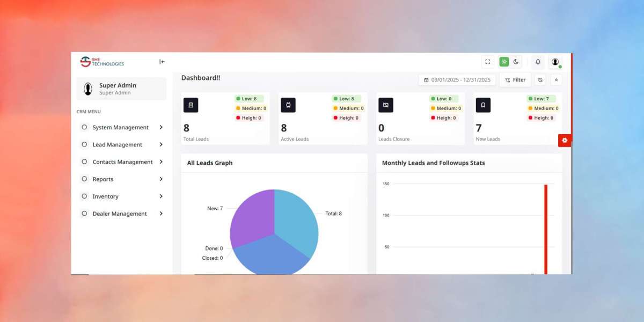Click Medium: 0 badge in Active Leads
This screenshot has width=644, height=322.
348,108
